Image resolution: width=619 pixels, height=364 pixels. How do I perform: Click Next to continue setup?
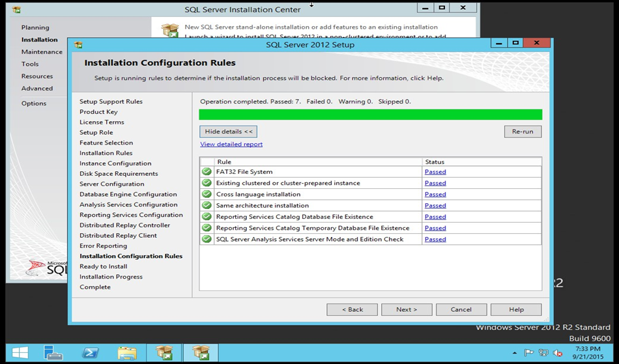407,309
